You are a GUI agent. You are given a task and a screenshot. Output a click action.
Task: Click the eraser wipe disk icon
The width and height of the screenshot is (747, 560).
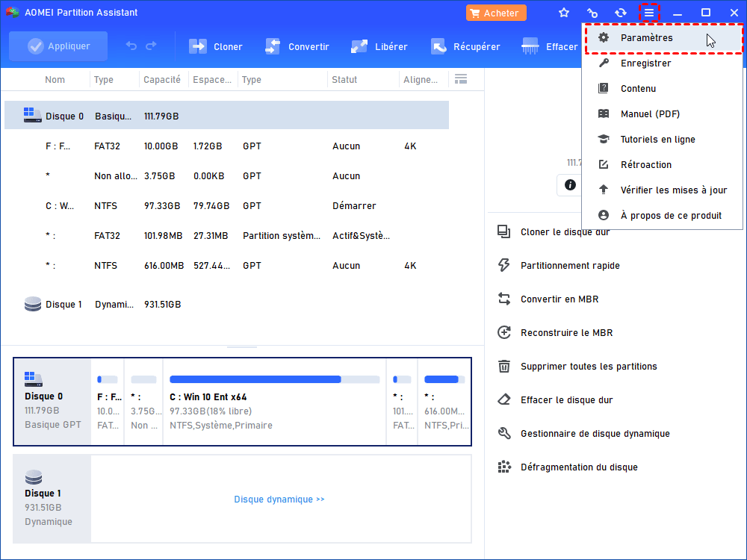504,400
